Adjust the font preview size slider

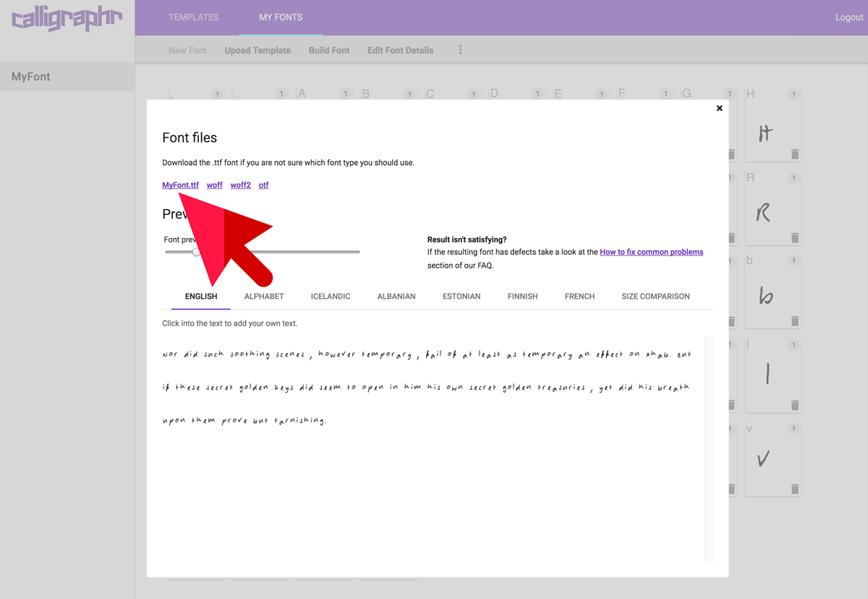(196, 252)
